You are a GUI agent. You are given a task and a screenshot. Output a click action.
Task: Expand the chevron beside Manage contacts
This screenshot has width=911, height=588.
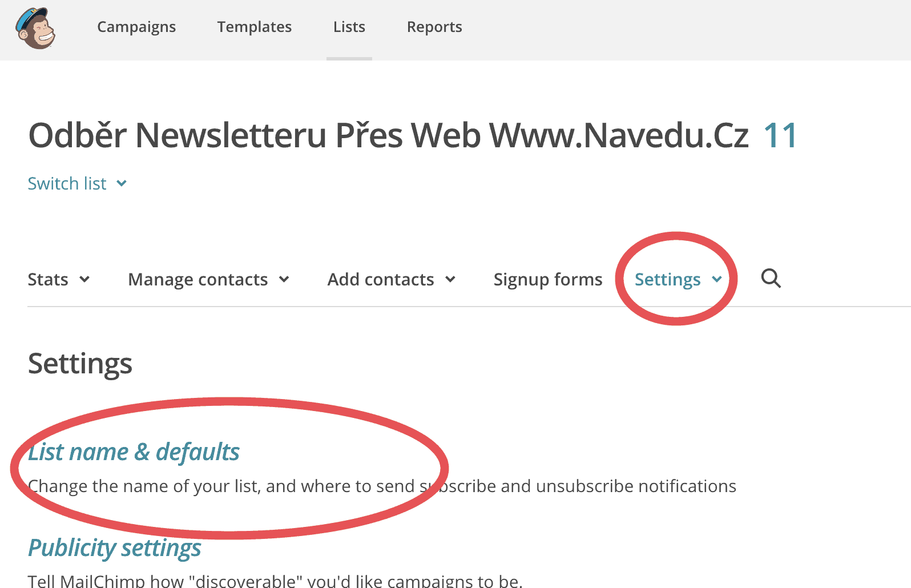pyautogui.click(x=284, y=279)
